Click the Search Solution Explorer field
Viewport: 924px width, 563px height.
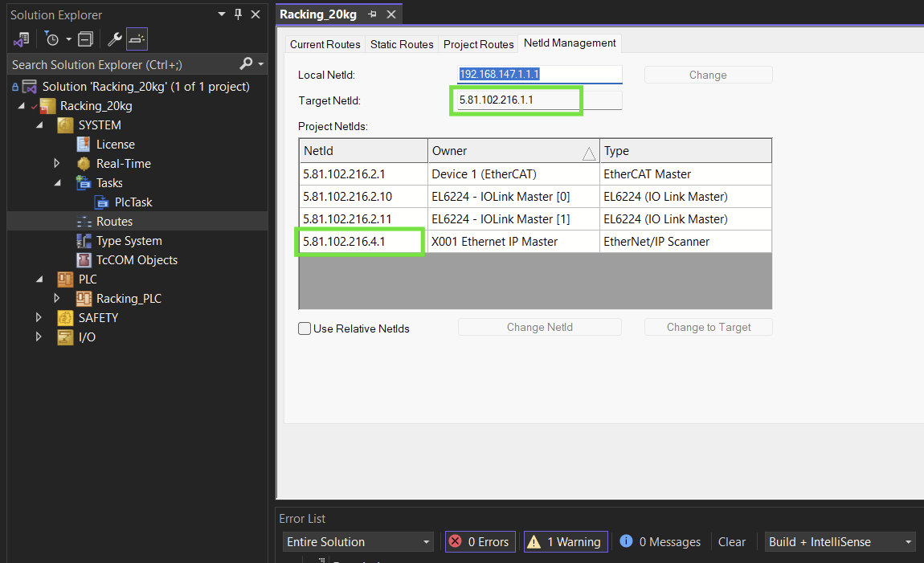124,64
